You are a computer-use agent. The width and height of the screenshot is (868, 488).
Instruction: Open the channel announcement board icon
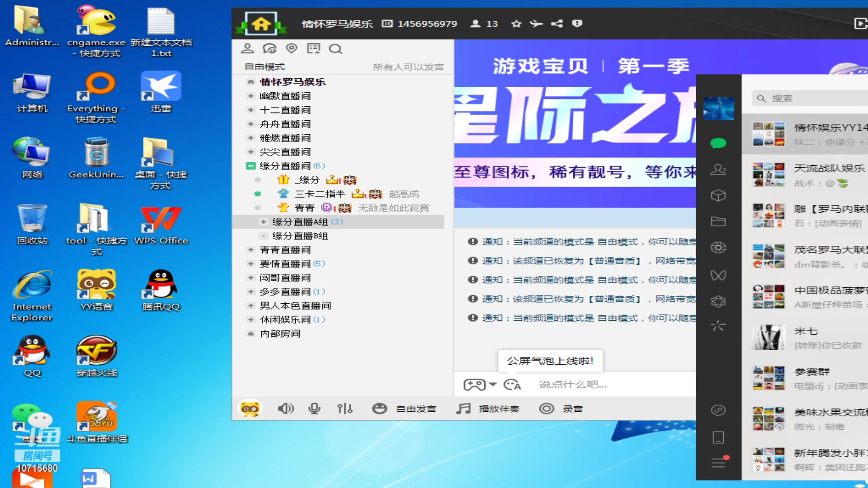point(313,48)
